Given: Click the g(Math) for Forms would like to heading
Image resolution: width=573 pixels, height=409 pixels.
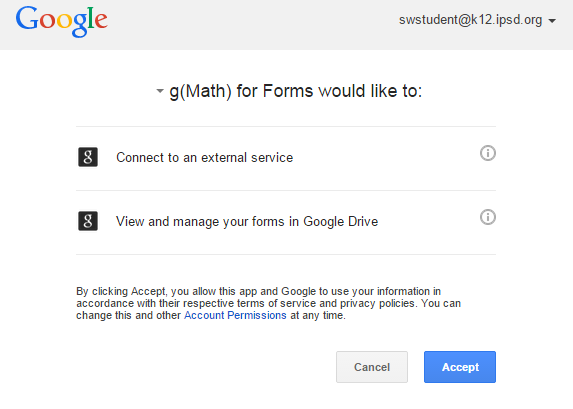Looking at the screenshot, I should click(295, 91).
